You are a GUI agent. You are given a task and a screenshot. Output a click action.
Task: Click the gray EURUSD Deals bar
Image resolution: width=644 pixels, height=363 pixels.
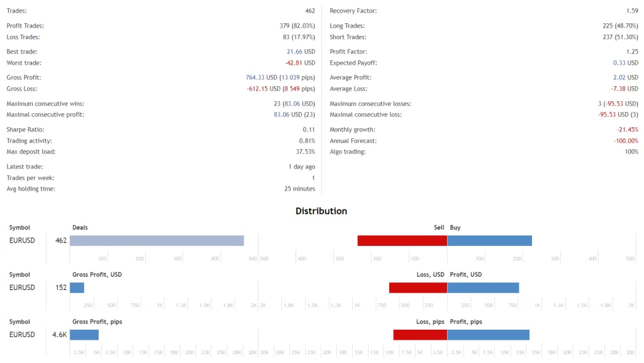[x=157, y=240]
